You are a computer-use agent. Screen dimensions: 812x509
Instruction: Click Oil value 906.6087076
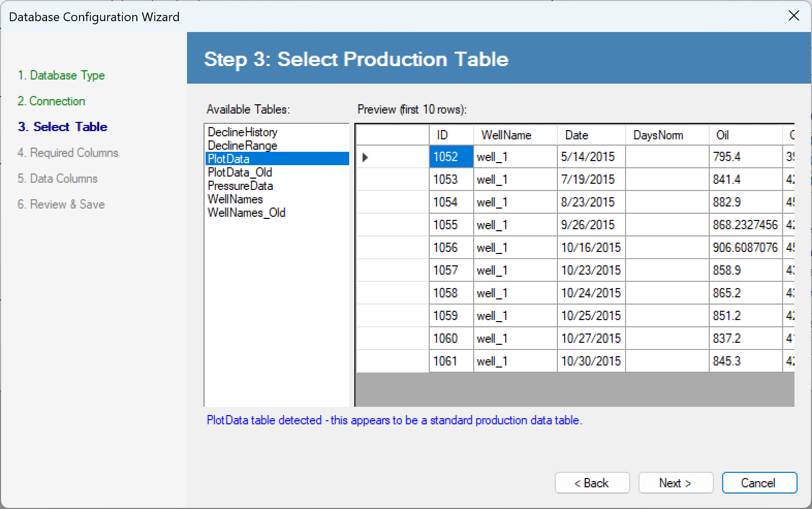(x=746, y=248)
